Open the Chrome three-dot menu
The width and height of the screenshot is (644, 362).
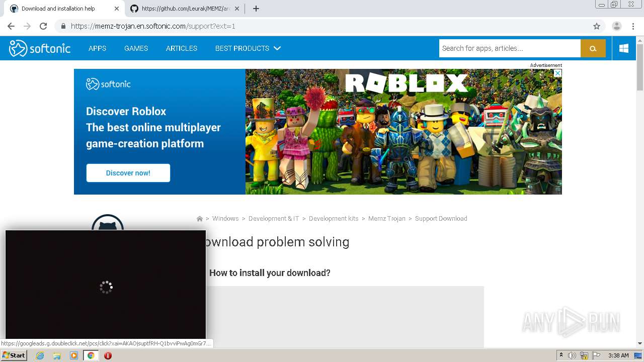633,26
